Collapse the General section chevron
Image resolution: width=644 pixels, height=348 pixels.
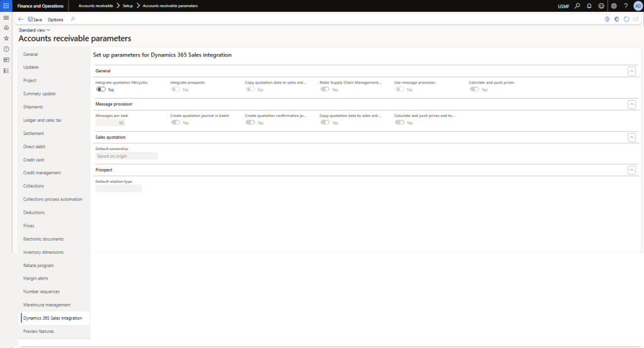point(631,72)
